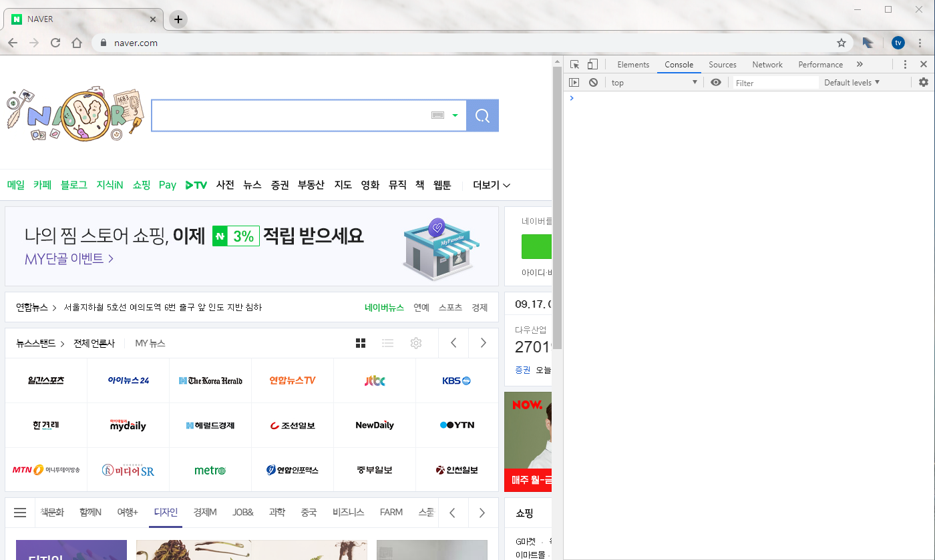The height and width of the screenshot is (560, 935).
Task: Open the 연합뉴스 headline about 여의도역
Action: [163, 308]
